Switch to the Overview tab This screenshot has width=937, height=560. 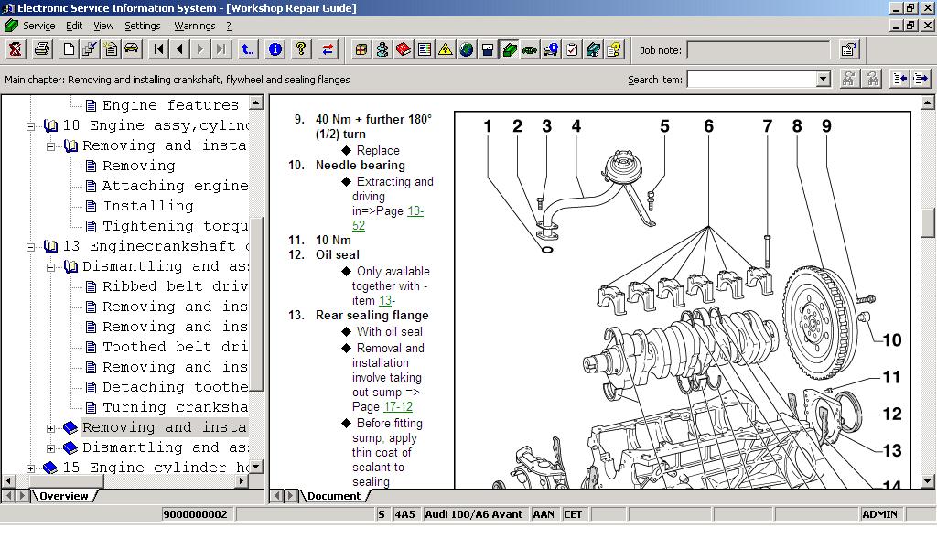tap(63, 496)
